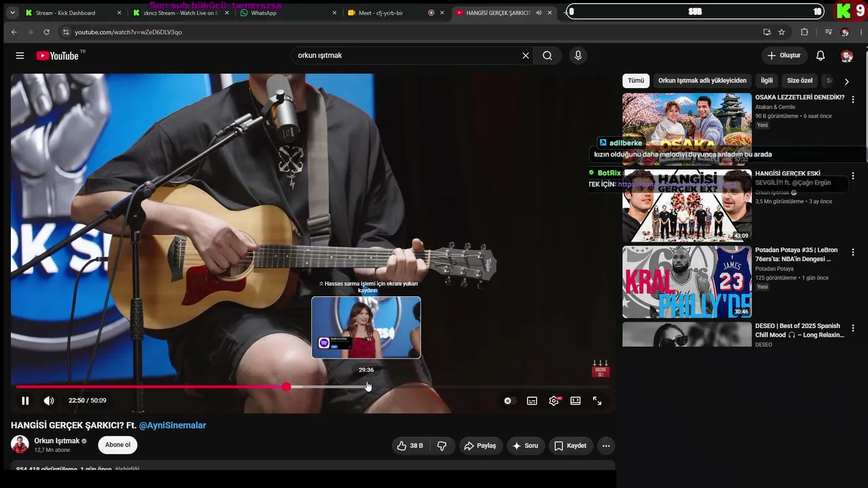
Task: Mute the video volume
Action: pos(49,401)
